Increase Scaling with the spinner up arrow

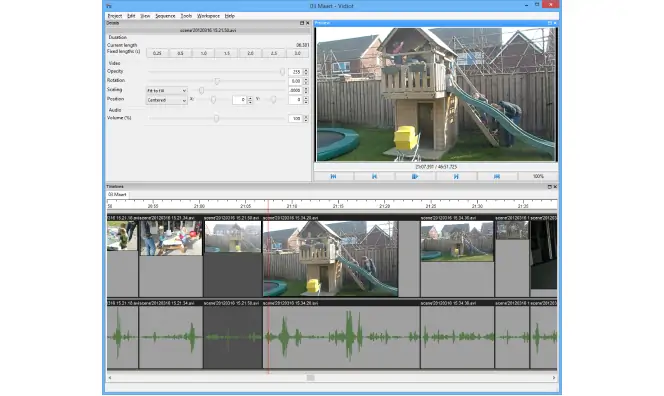click(x=306, y=89)
